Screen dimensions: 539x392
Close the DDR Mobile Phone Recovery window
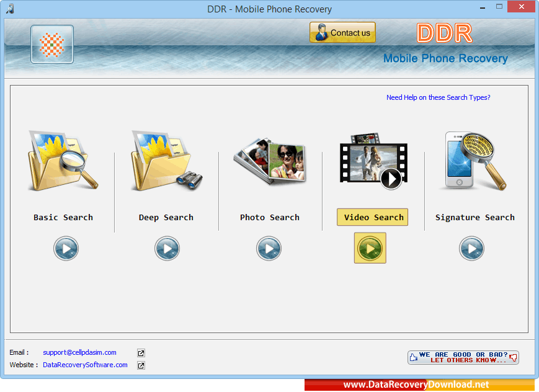point(521,7)
